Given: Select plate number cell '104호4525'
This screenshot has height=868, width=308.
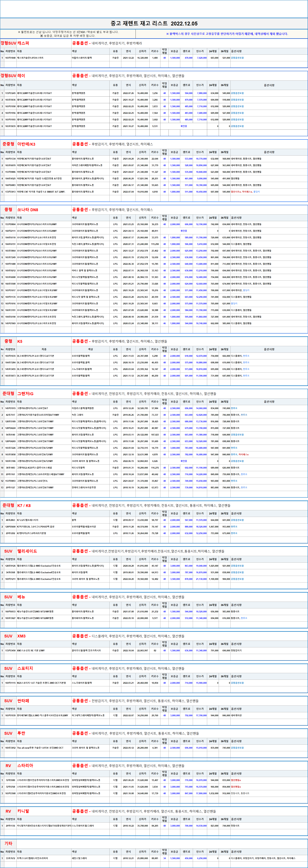Looking at the screenshot, I should [x=10, y=179].
